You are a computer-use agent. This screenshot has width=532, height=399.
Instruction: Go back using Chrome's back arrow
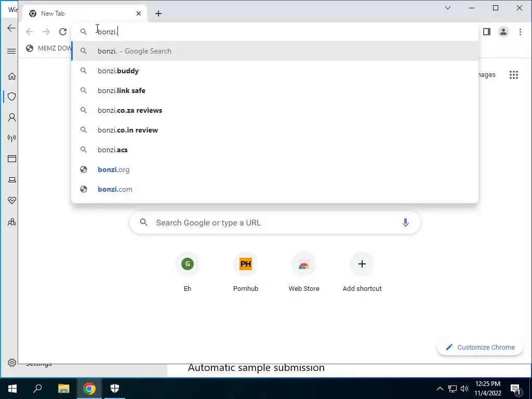pyautogui.click(x=30, y=32)
